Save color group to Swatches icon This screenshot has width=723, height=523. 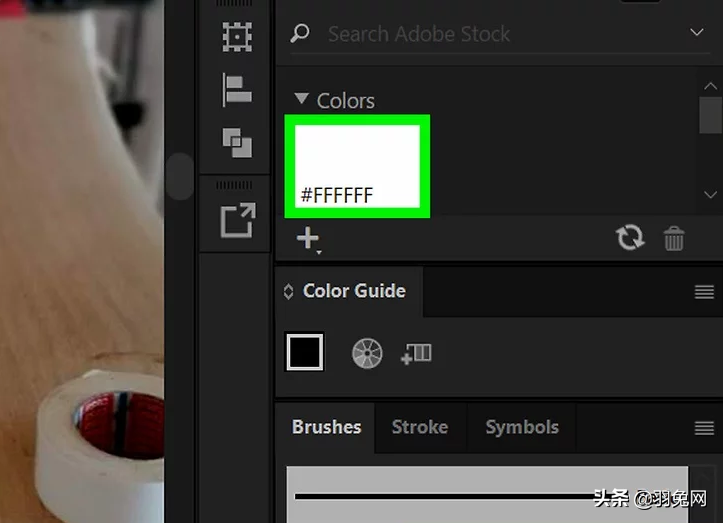[416, 354]
